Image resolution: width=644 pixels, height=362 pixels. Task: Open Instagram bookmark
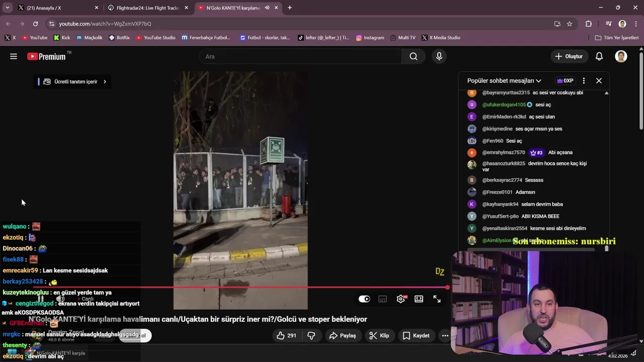370,38
